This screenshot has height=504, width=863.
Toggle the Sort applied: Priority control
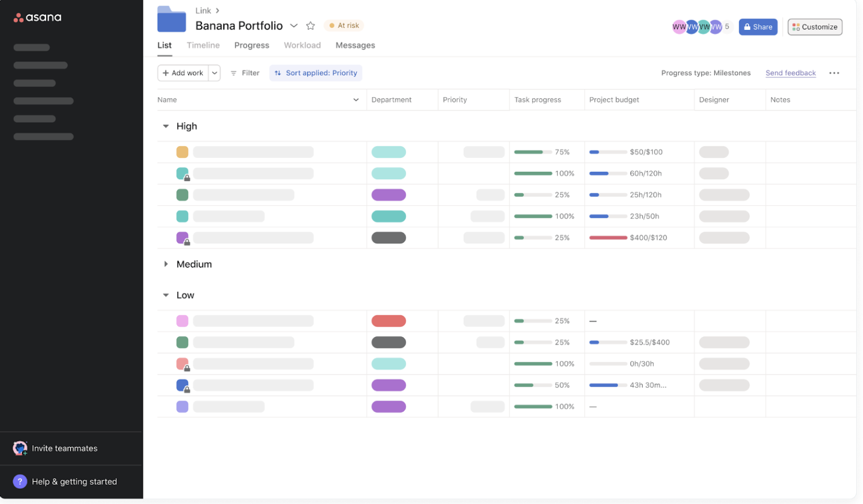click(316, 73)
